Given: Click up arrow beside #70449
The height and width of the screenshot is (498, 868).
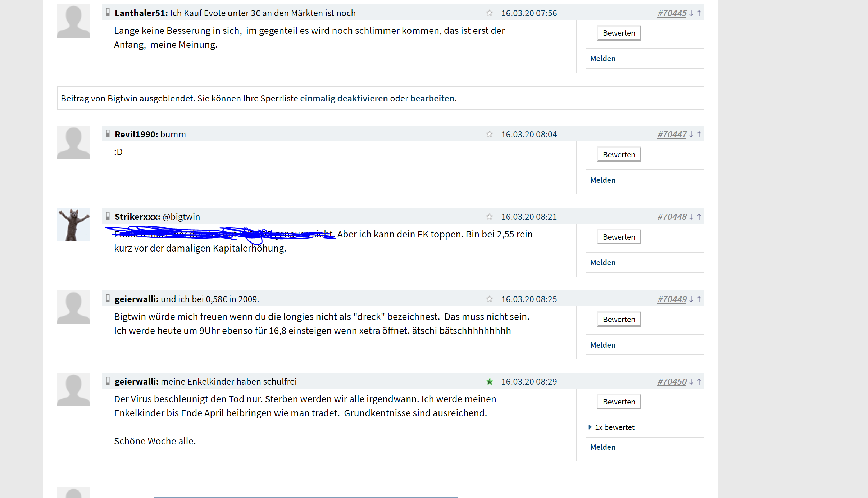Looking at the screenshot, I should pos(699,299).
